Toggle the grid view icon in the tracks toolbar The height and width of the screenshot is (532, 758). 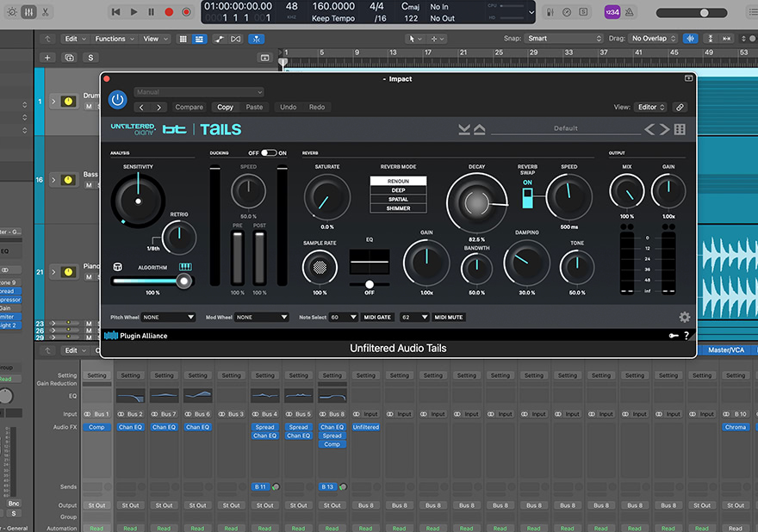pyautogui.click(x=183, y=39)
